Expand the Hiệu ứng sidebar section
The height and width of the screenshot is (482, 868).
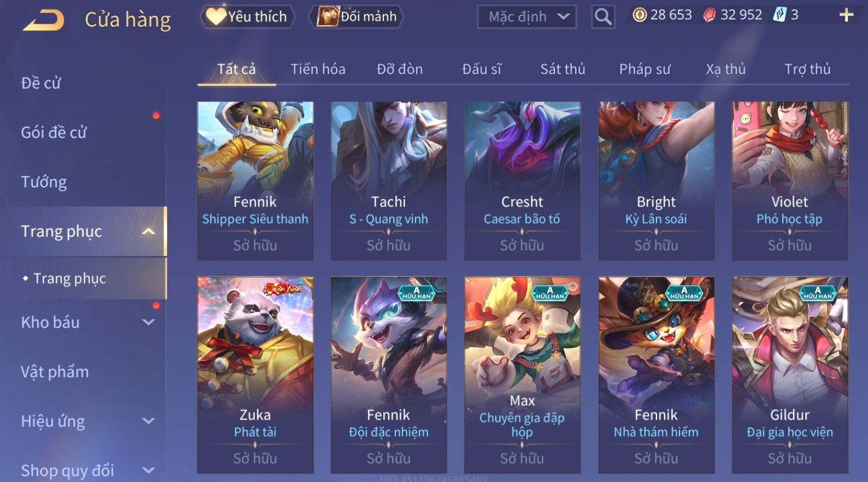[x=148, y=421]
